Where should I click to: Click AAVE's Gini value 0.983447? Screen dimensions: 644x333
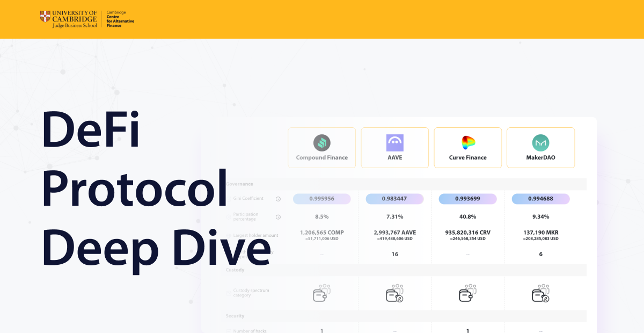[x=395, y=199]
